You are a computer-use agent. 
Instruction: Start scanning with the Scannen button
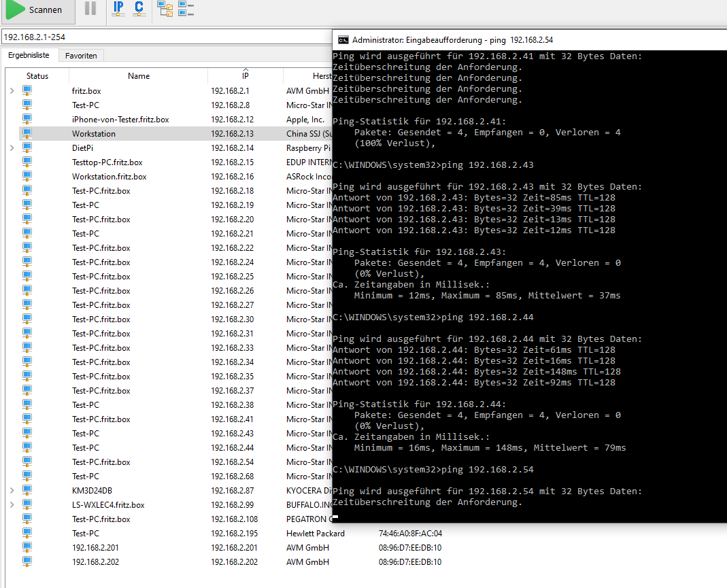pos(37,10)
